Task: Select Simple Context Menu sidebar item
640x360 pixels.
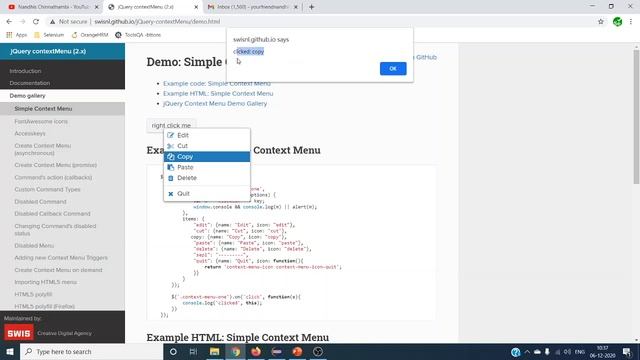Action: [62, 109]
